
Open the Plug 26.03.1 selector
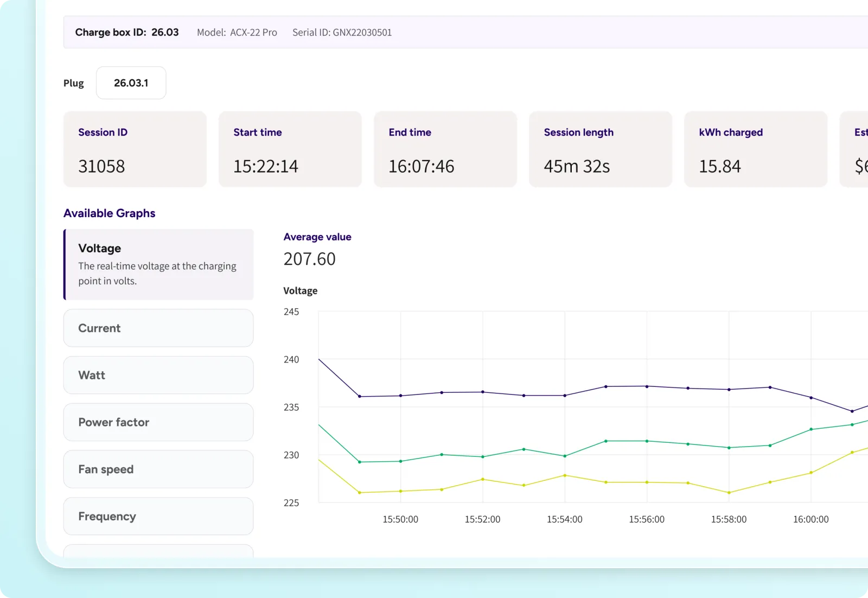click(131, 83)
